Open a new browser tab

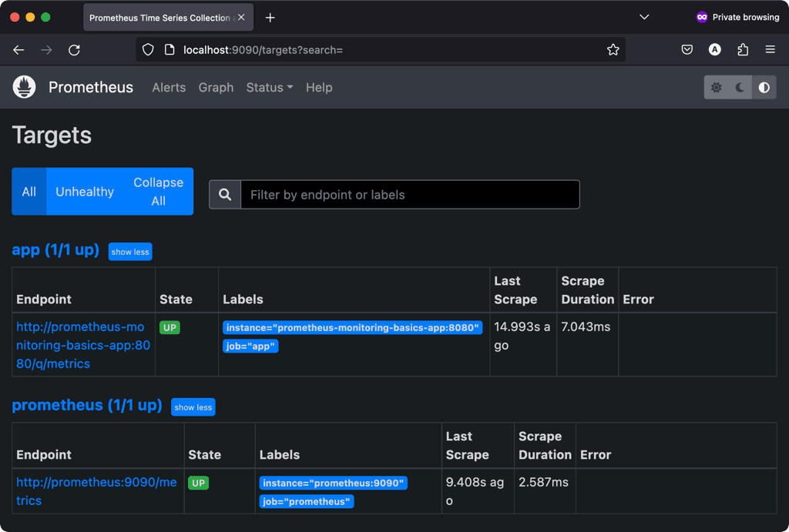(x=270, y=18)
